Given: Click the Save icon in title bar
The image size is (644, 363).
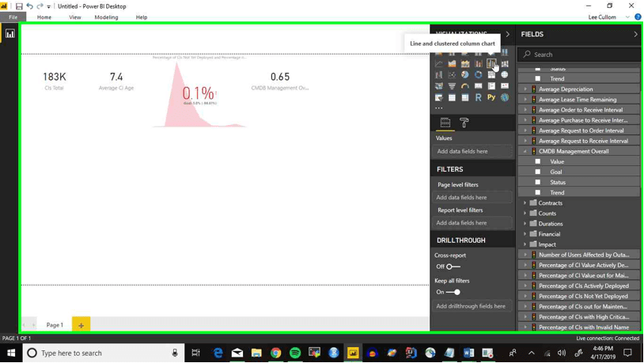Looking at the screenshot, I should 19,6.
